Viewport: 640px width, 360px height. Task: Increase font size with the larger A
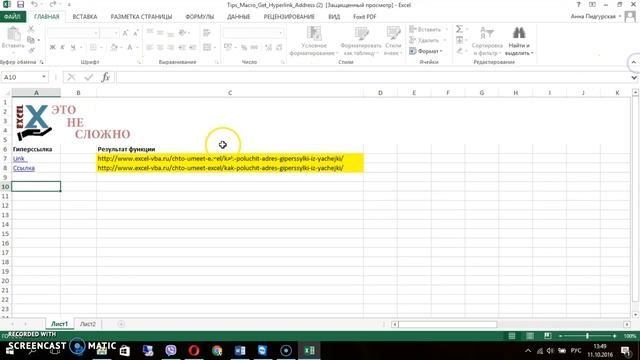pos(125,33)
